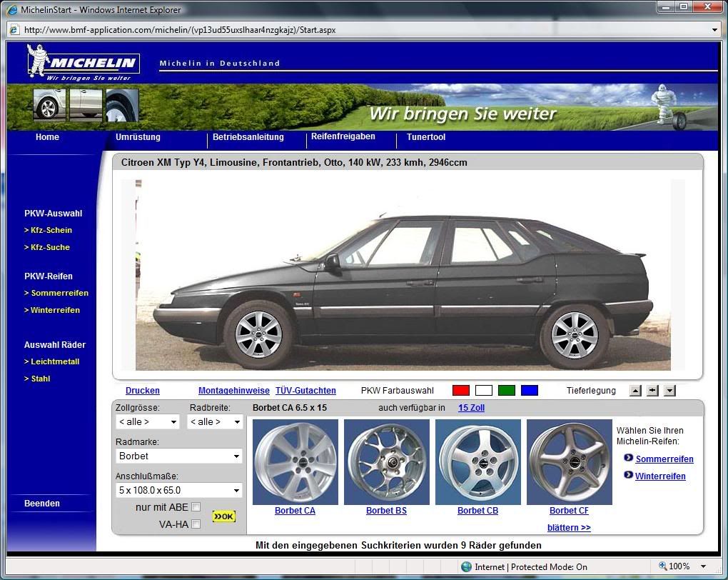
Task: Raise the car with Tieferlegung up arrow
Action: click(x=636, y=391)
